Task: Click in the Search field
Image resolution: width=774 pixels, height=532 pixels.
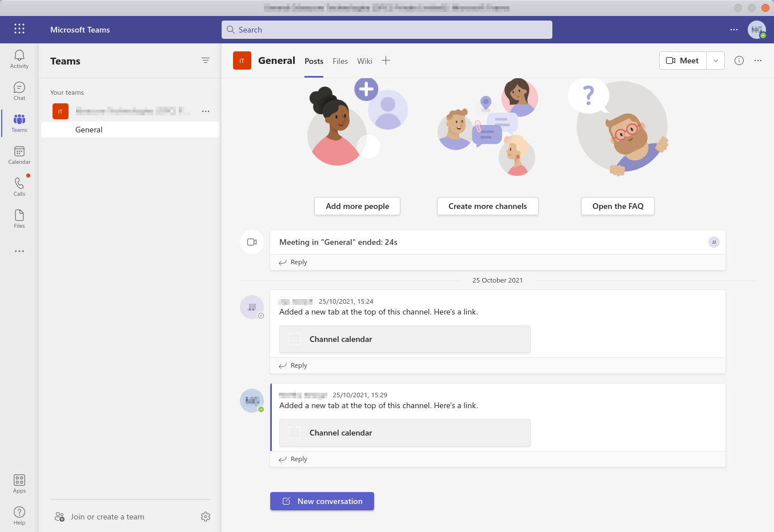Action: tap(387, 30)
